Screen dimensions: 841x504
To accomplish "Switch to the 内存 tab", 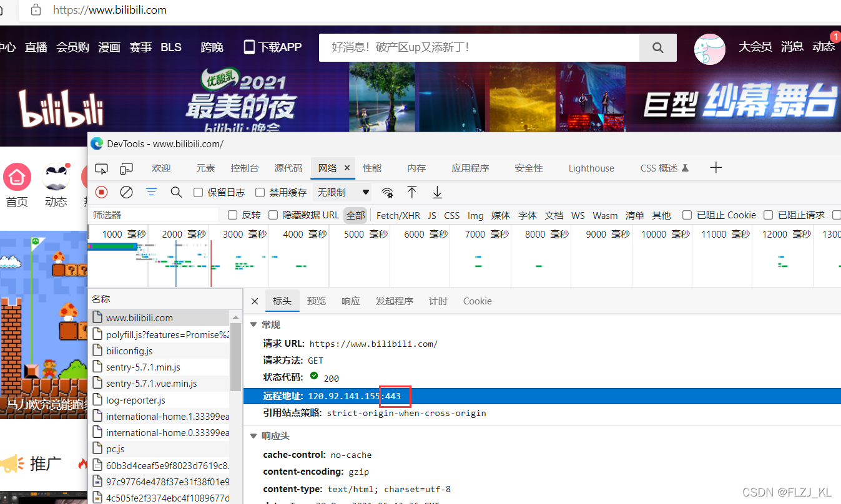I will tap(416, 168).
